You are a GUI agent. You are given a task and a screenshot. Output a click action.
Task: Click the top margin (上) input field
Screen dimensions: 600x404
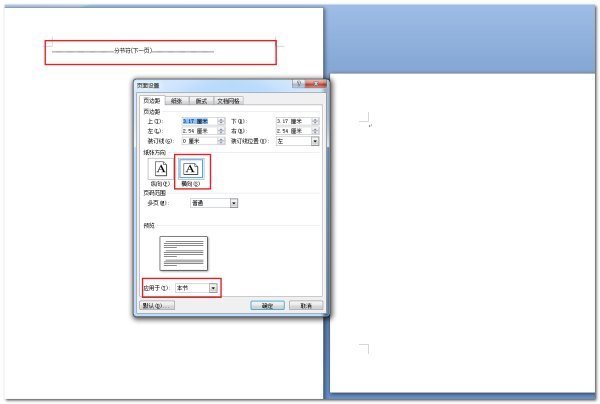[x=198, y=120]
